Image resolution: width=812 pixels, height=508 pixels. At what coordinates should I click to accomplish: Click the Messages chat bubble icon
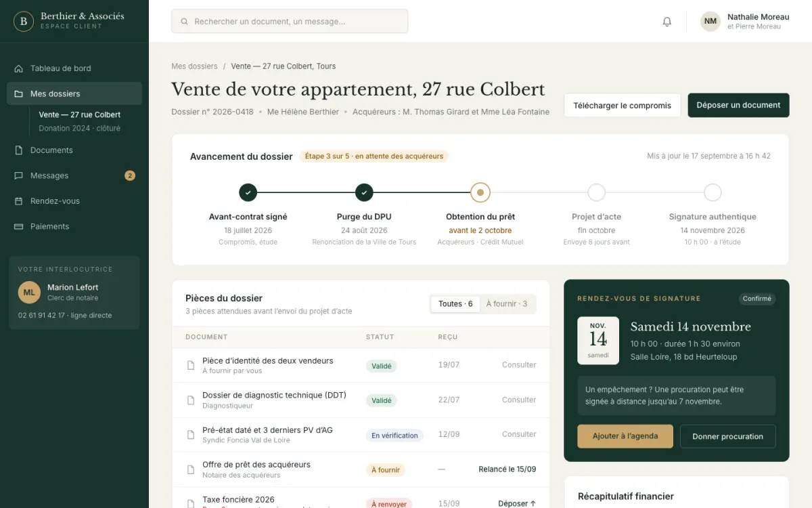19,175
